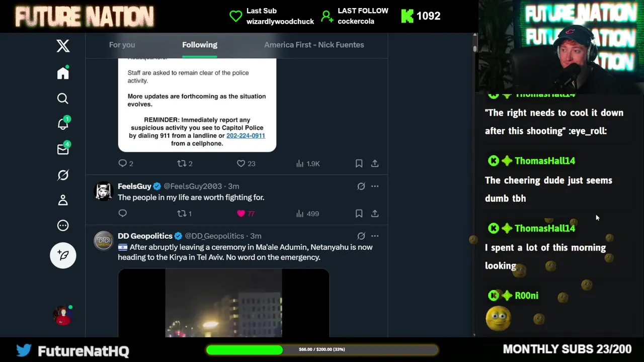The width and height of the screenshot is (644, 362).
Task: Share the Capitol Police reminder post
Action: click(x=375, y=163)
